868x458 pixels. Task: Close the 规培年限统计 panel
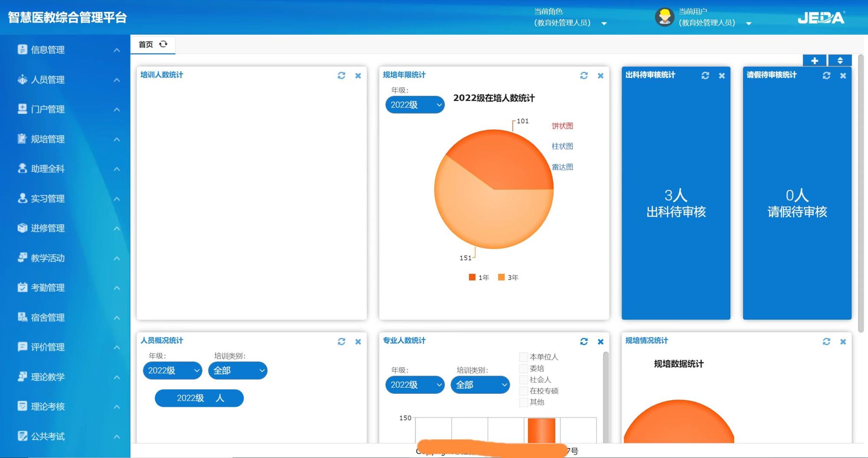[x=601, y=76]
